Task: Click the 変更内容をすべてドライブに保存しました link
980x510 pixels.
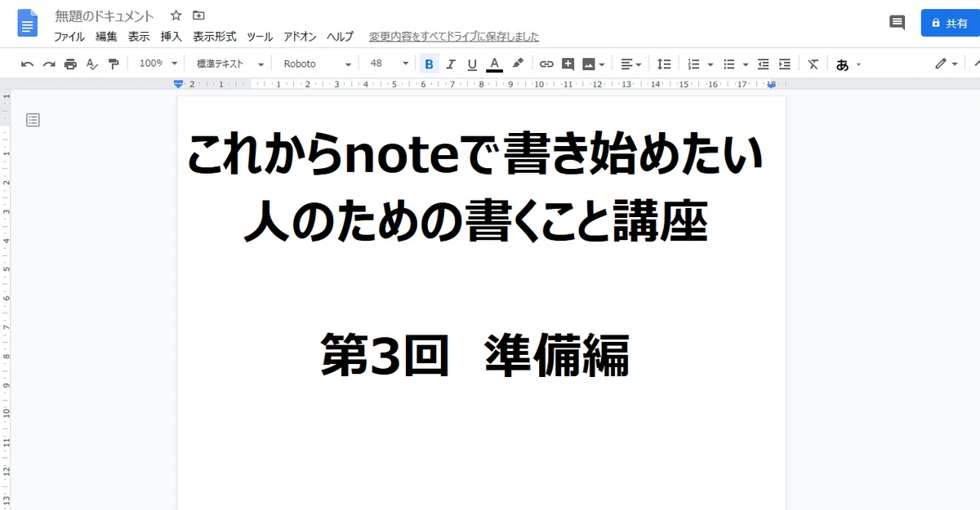Action: click(454, 37)
